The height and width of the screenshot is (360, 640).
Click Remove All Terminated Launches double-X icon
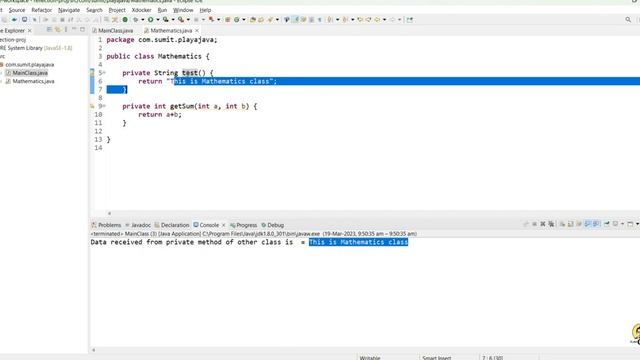pyautogui.click(x=551, y=224)
